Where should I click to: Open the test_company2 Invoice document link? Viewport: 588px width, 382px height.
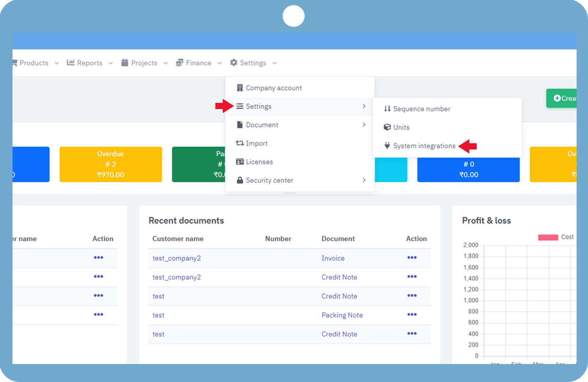pyautogui.click(x=333, y=258)
